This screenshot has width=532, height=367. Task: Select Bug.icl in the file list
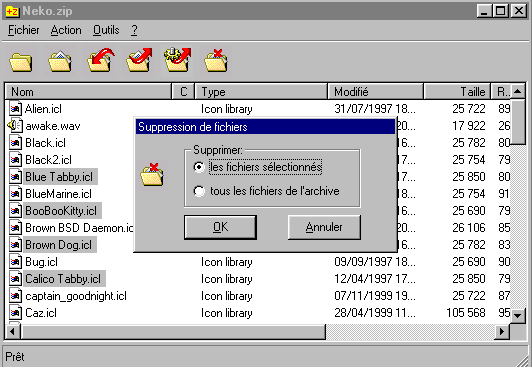coord(41,262)
